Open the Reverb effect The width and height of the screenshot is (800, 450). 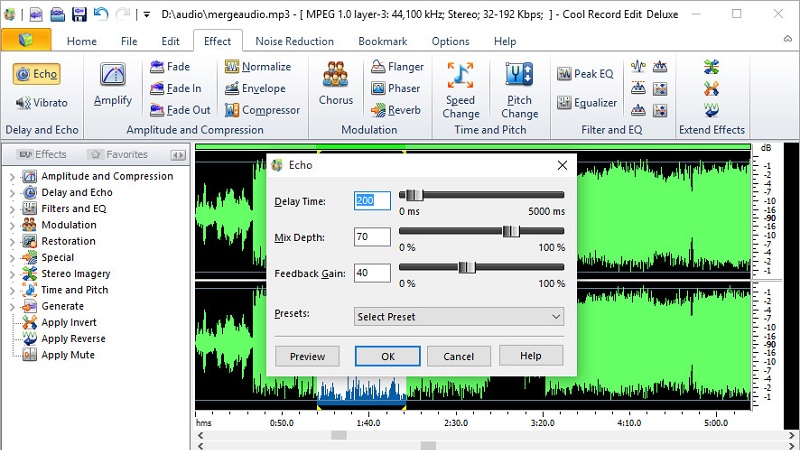[396, 110]
